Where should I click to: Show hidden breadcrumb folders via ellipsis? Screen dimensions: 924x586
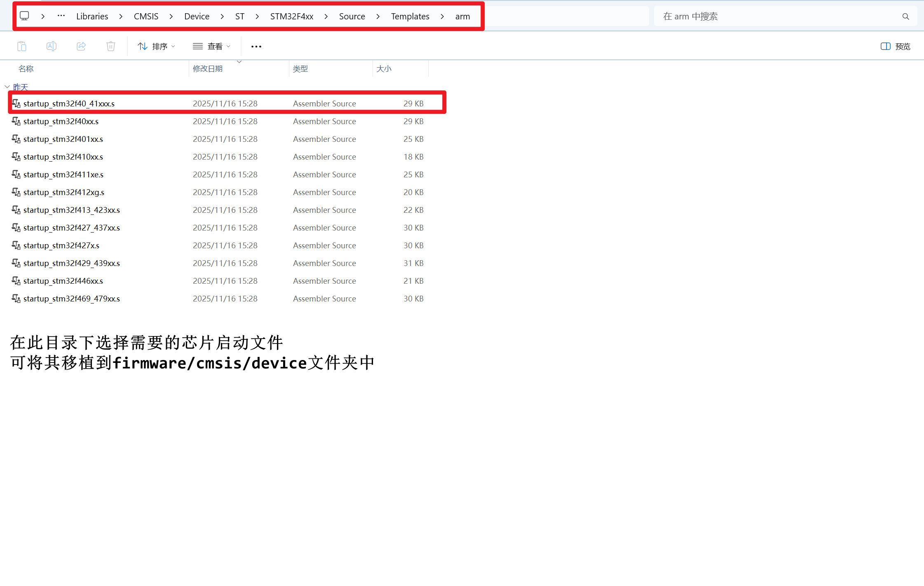point(61,16)
